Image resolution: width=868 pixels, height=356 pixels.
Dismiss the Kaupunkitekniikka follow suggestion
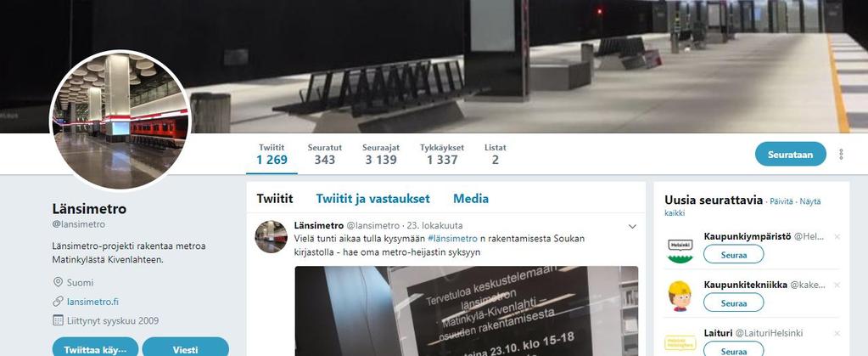(837, 285)
